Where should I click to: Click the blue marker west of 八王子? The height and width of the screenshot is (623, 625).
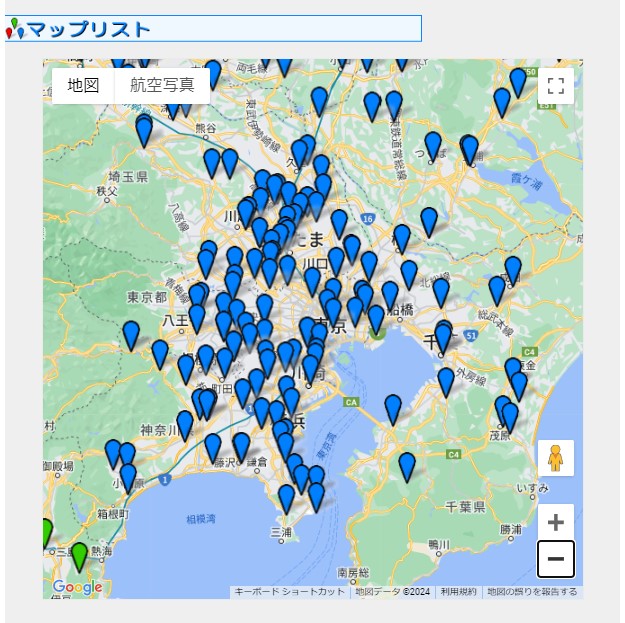tap(131, 334)
